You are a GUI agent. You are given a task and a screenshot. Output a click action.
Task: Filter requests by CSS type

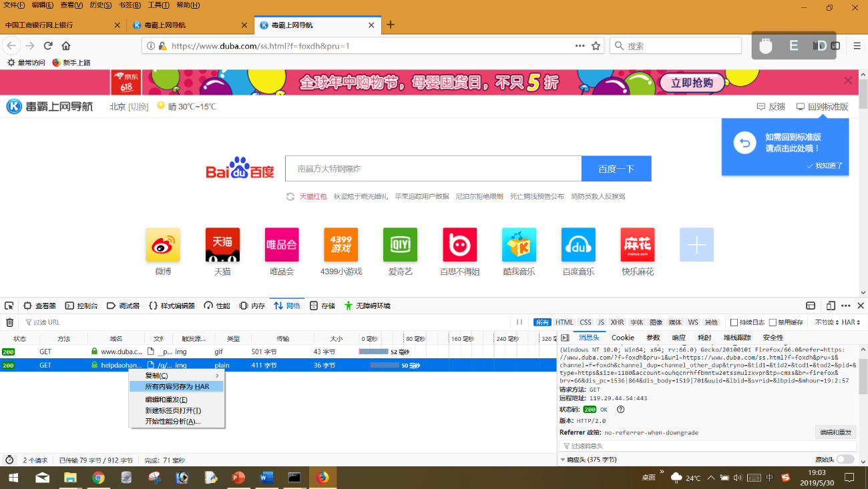[x=586, y=323]
